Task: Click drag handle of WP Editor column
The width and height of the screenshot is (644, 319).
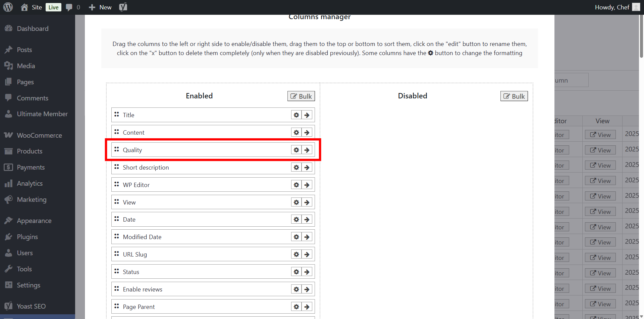Action: tap(116, 184)
